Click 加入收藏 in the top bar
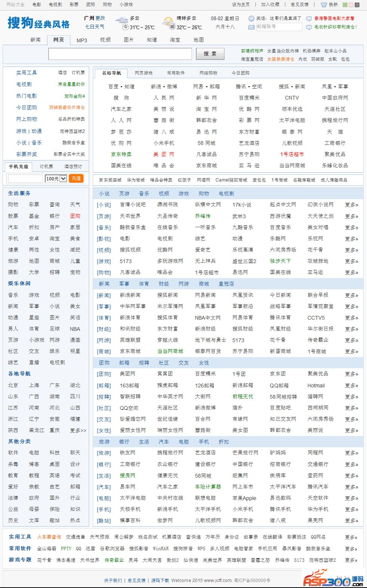Viewport: 367px width, 588px height. point(270,4)
